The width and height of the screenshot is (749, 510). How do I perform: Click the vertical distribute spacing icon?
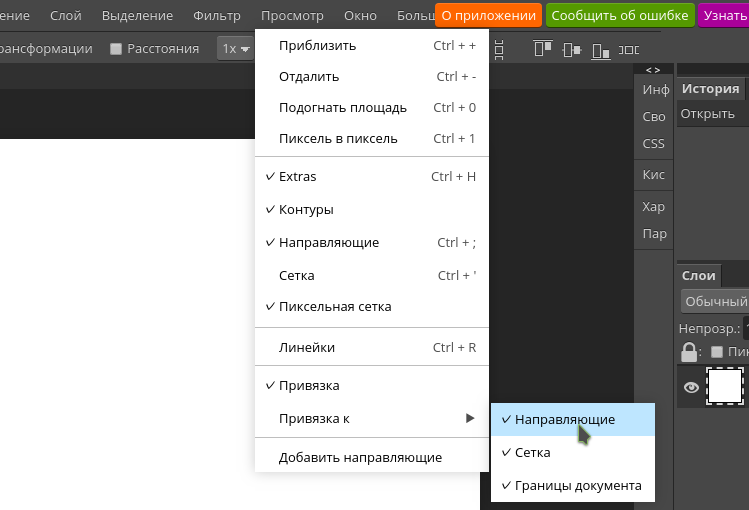pyautogui.click(x=499, y=50)
